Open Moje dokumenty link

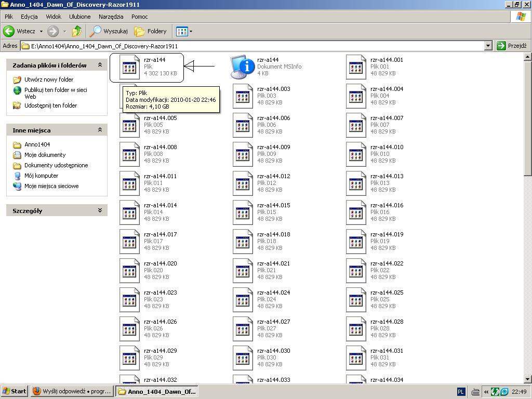pyautogui.click(x=45, y=155)
